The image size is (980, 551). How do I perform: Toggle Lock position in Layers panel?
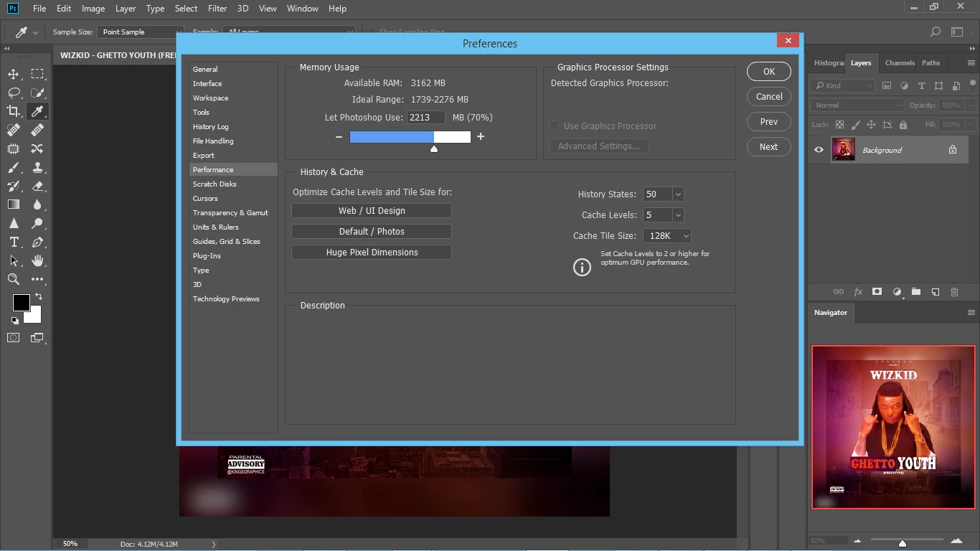click(871, 124)
